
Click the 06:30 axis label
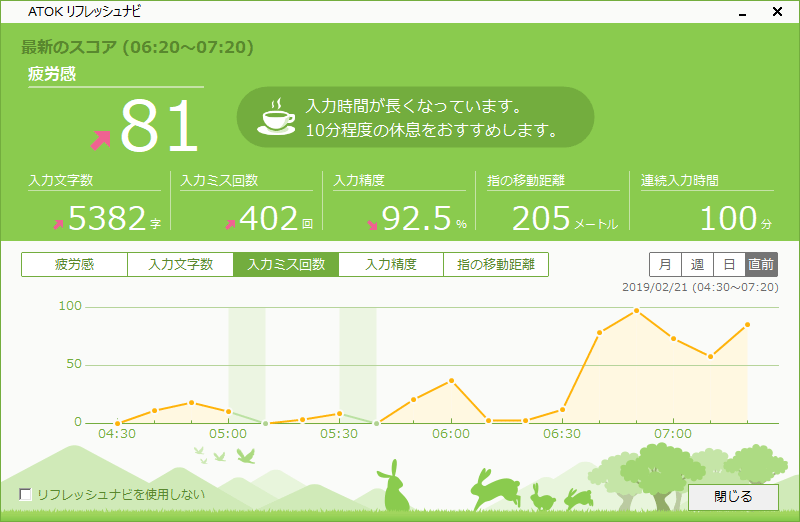[x=562, y=434]
